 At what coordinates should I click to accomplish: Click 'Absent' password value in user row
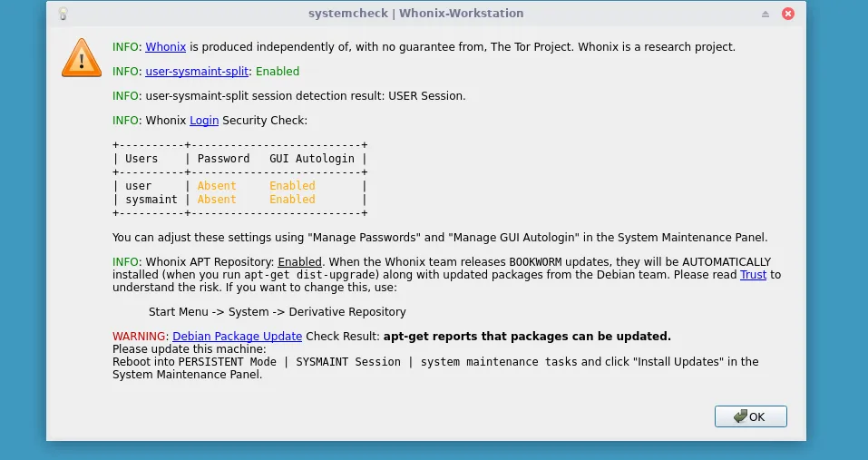pos(217,186)
